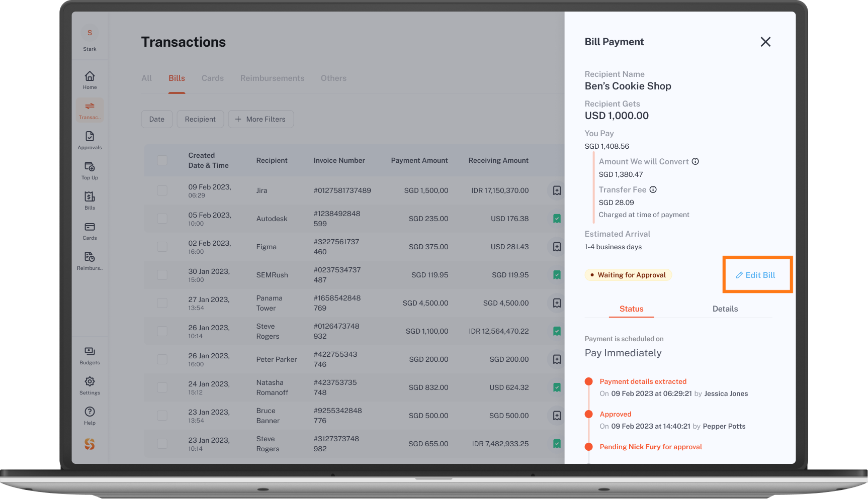Switch to the Details tab in Bill Payment

[725, 309]
